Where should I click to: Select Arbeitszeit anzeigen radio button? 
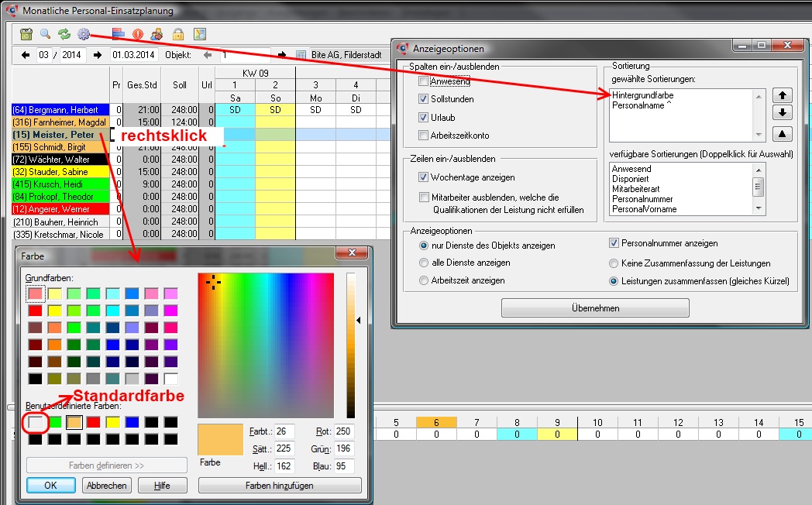[x=424, y=280]
